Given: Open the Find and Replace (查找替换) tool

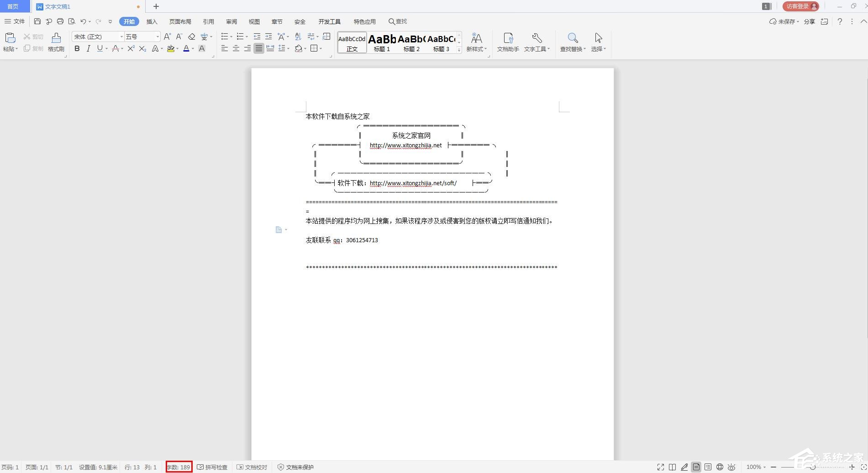Looking at the screenshot, I should (x=572, y=42).
